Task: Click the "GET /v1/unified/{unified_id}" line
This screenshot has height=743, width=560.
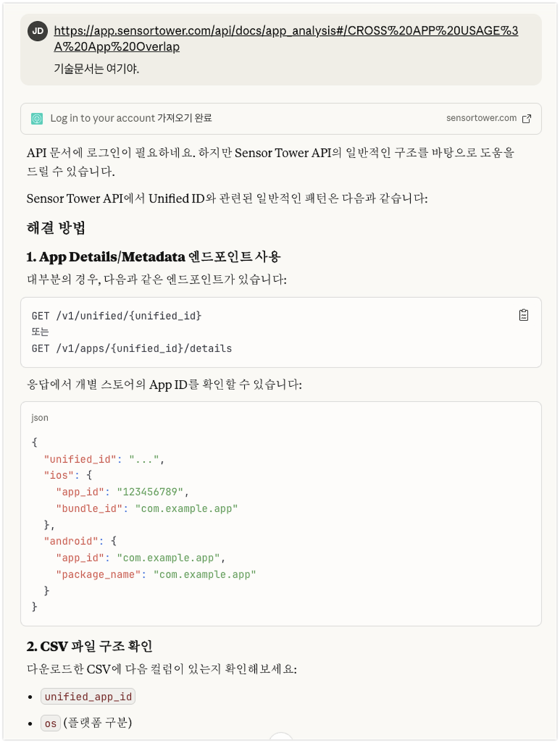Action: tap(116, 316)
